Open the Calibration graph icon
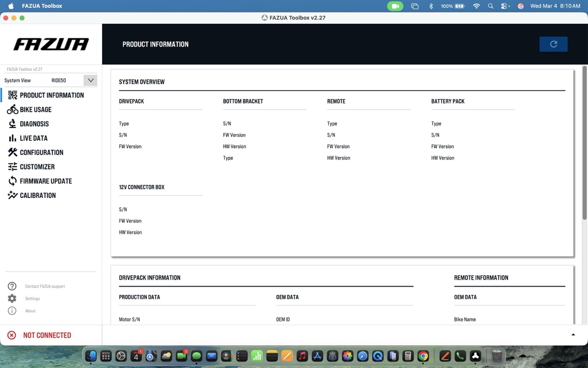Image resolution: width=588 pixels, height=368 pixels. pyautogui.click(x=12, y=195)
